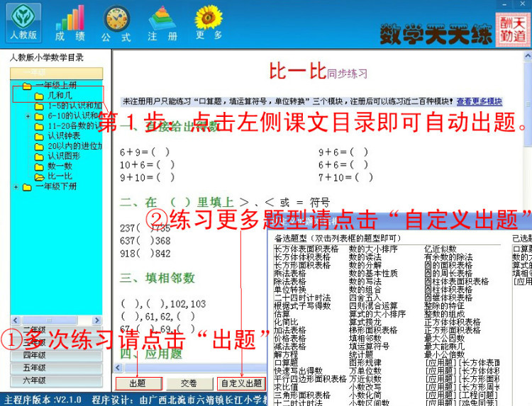
Task: Select 11-20各数的认 lesson
Action: coord(74,126)
